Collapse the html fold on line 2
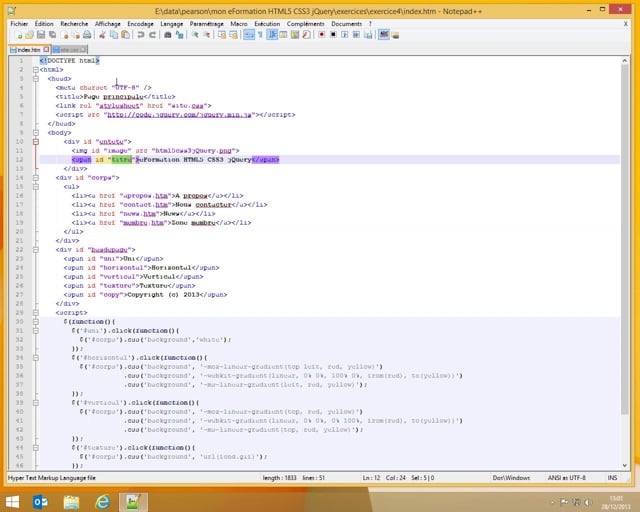 36,70
